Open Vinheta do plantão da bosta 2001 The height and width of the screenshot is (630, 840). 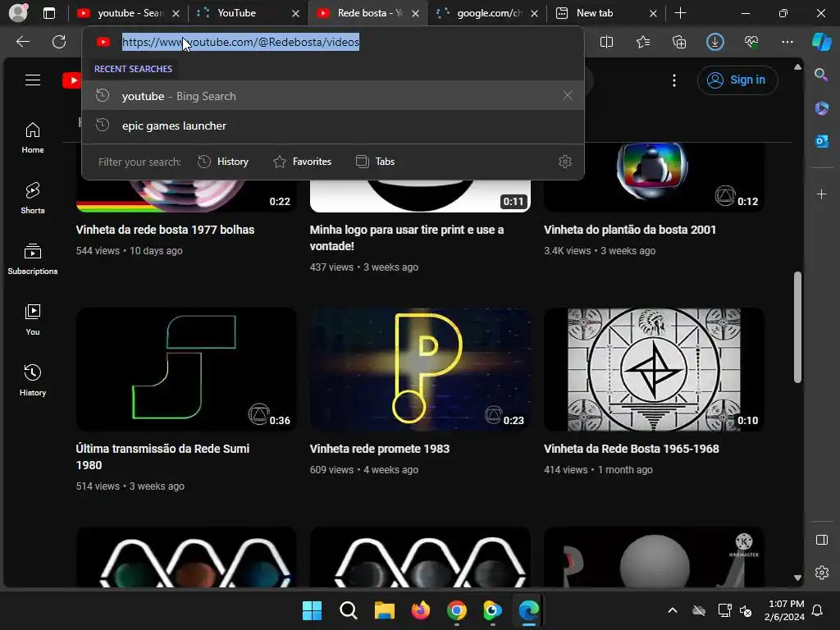tap(630, 230)
